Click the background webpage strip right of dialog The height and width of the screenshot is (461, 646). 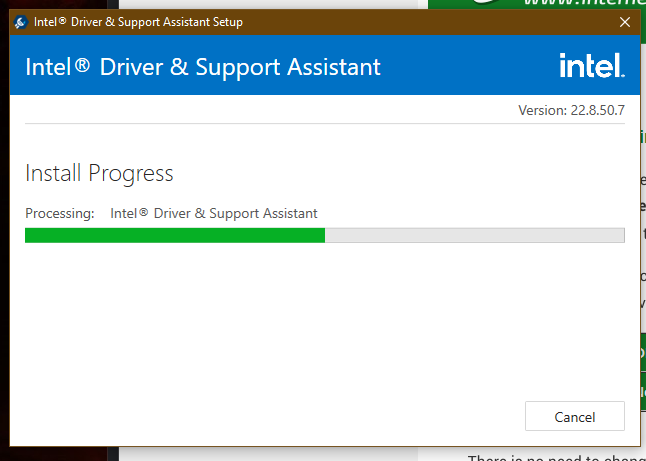click(642, 250)
